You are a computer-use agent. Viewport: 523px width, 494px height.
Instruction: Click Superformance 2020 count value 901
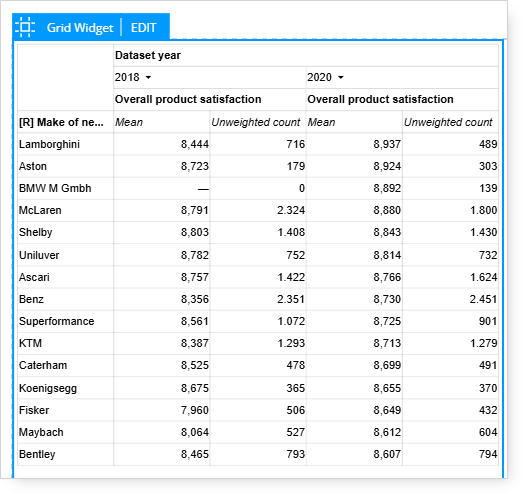pyautogui.click(x=488, y=321)
